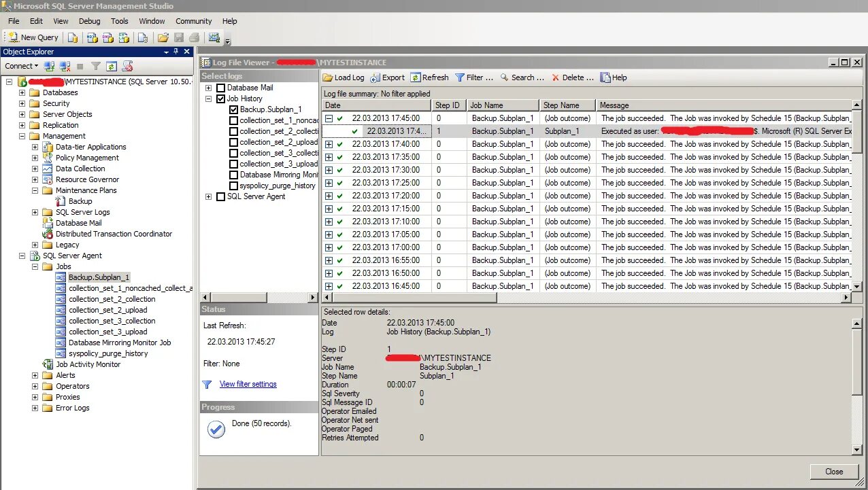Expand the Databases node in Object Explorer
The image size is (868, 490).
22,92
